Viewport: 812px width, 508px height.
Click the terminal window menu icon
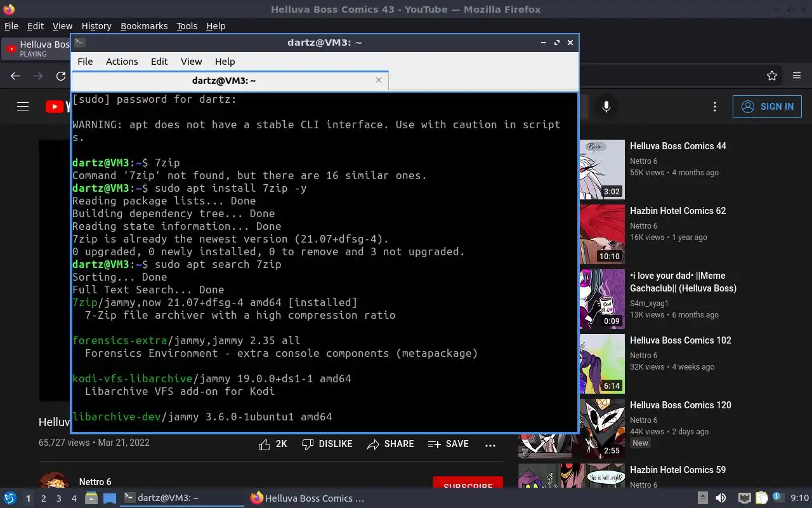[x=79, y=43]
